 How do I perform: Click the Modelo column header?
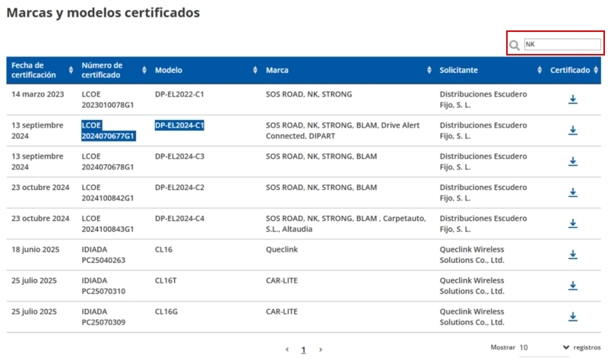(x=168, y=70)
